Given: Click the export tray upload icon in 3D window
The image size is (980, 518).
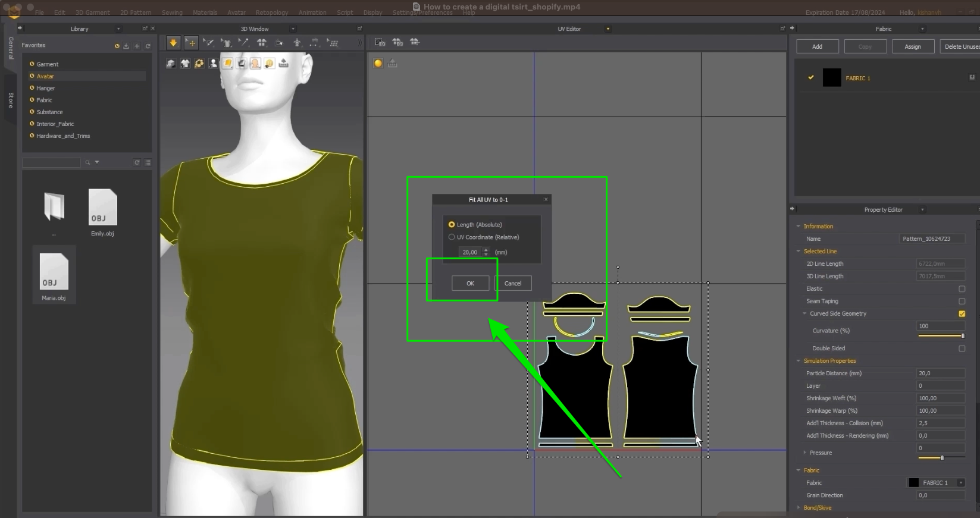Looking at the screenshot, I should [284, 63].
